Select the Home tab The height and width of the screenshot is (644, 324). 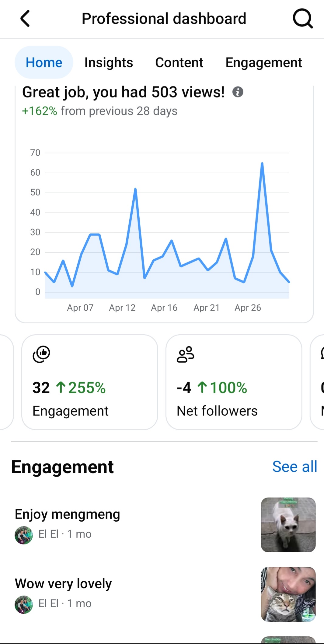[x=44, y=62]
